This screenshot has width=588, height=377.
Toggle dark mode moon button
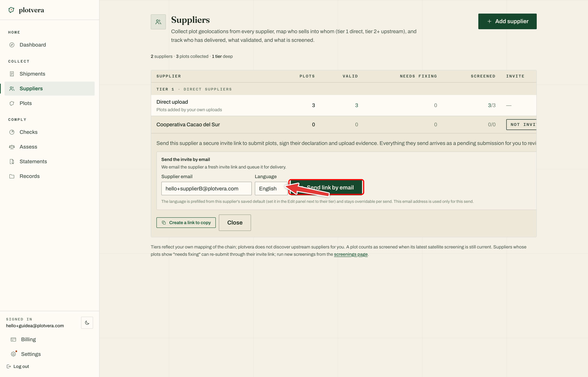pos(87,323)
